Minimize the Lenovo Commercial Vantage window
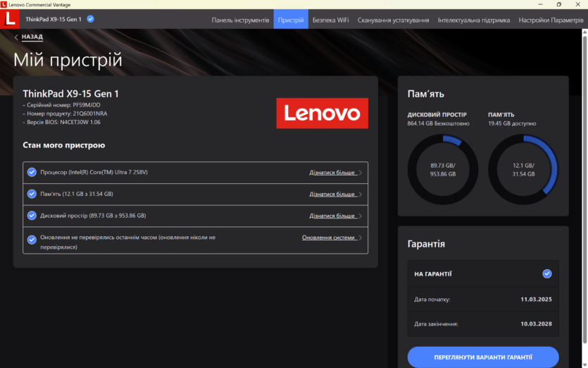588x368 pixels. (x=540, y=4)
